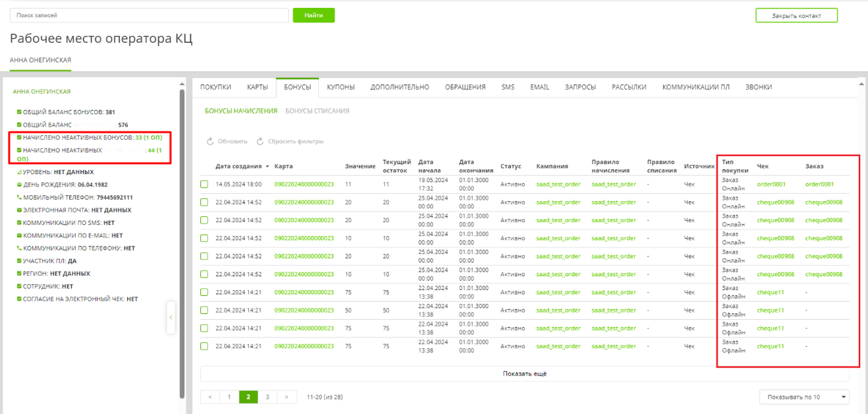Click the Закрыть контакт button

796,15
